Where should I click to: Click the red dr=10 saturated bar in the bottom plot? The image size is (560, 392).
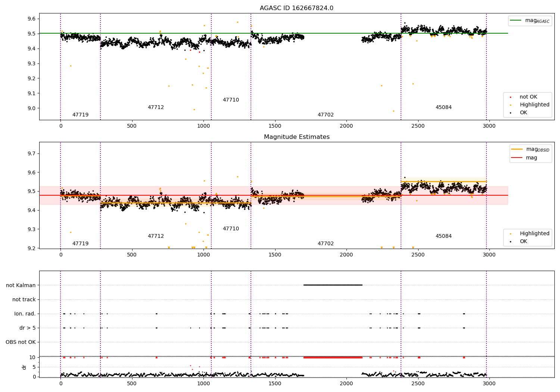point(333,358)
